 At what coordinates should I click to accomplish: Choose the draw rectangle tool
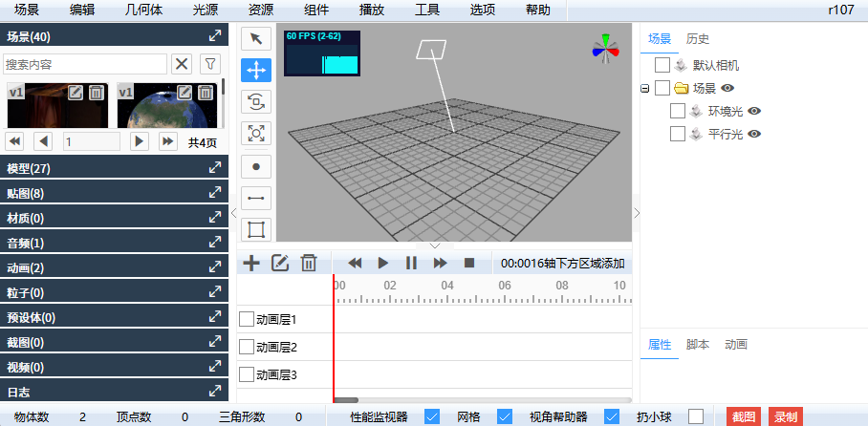[256, 229]
